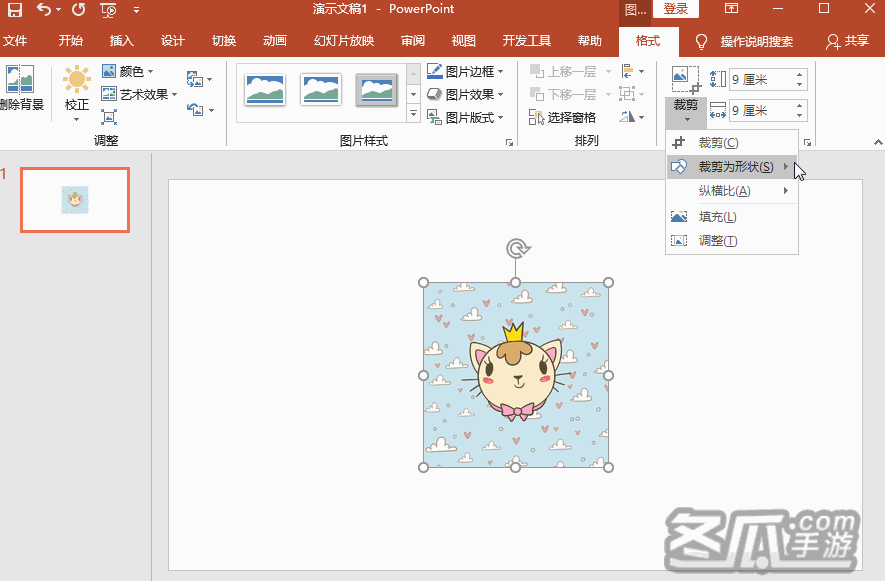Undo the last action
This screenshot has height=581, width=885.
click(43, 10)
